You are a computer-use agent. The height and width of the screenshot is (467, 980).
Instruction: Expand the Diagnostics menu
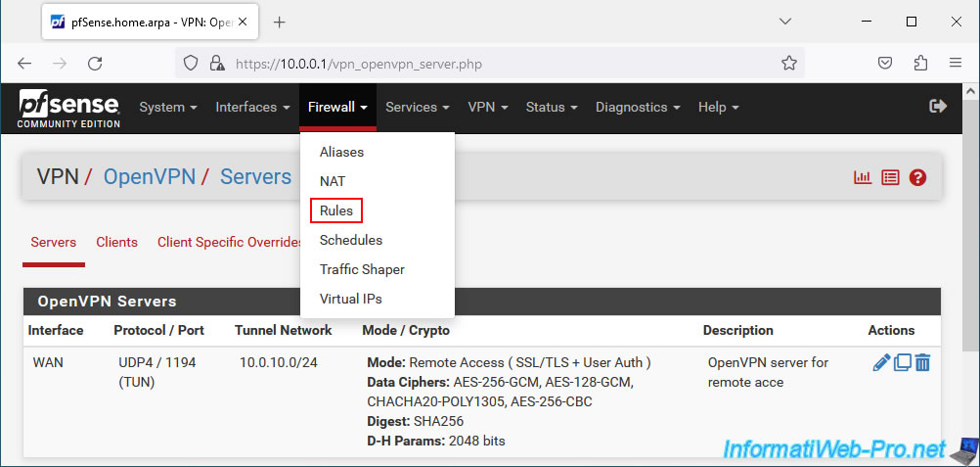pos(638,107)
